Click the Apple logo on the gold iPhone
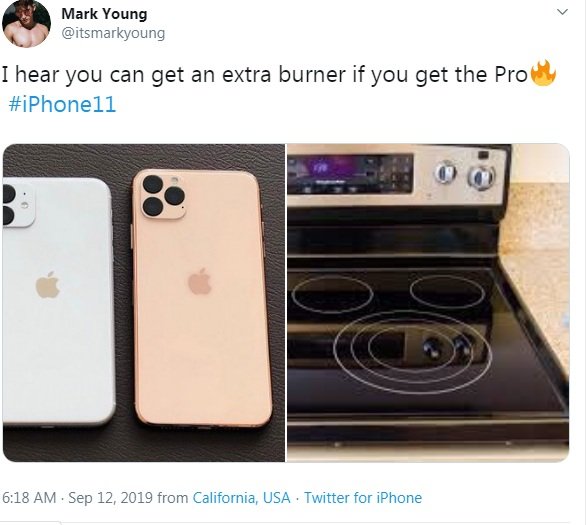This screenshot has height=525, width=587. [200, 281]
